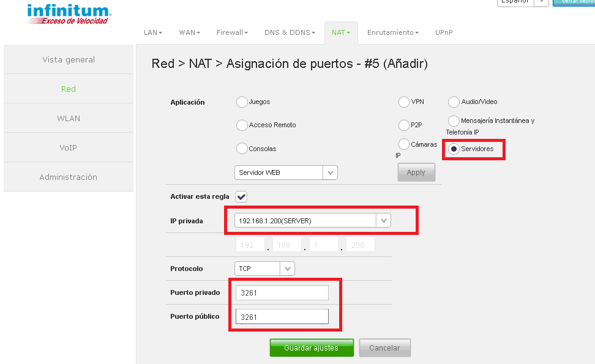
Task: Open the Firewall menu
Action: tap(232, 32)
